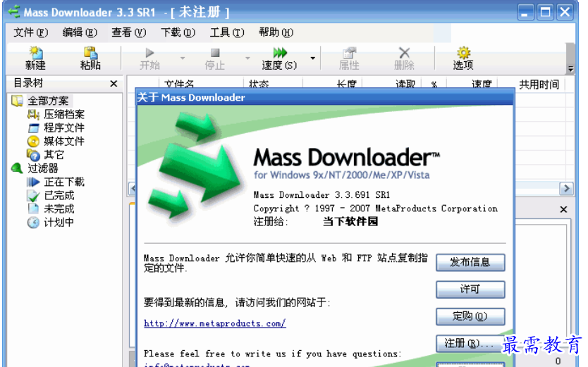The width and height of the screenshot is (588, 367).
Task: Click the 压缩档案 archive icon
Action: click(33, 114)
